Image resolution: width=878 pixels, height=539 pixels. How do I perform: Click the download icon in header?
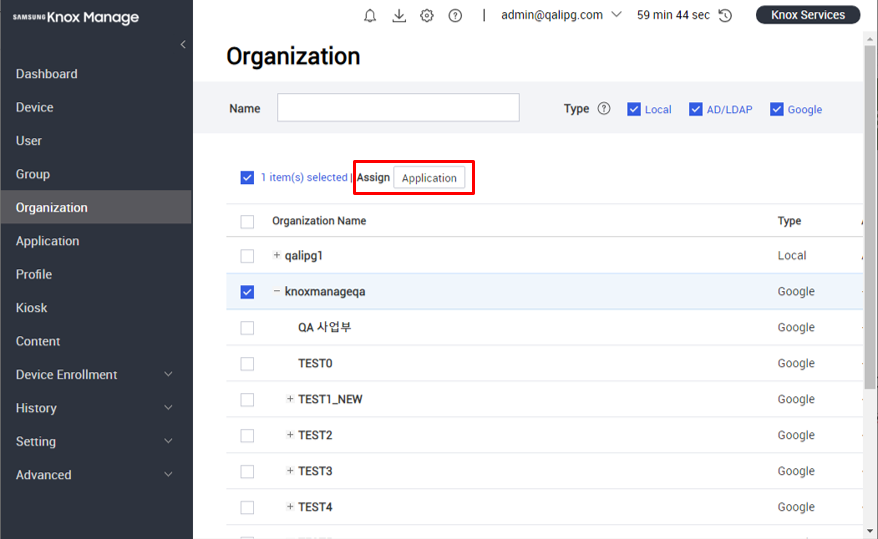pos(399,15)
